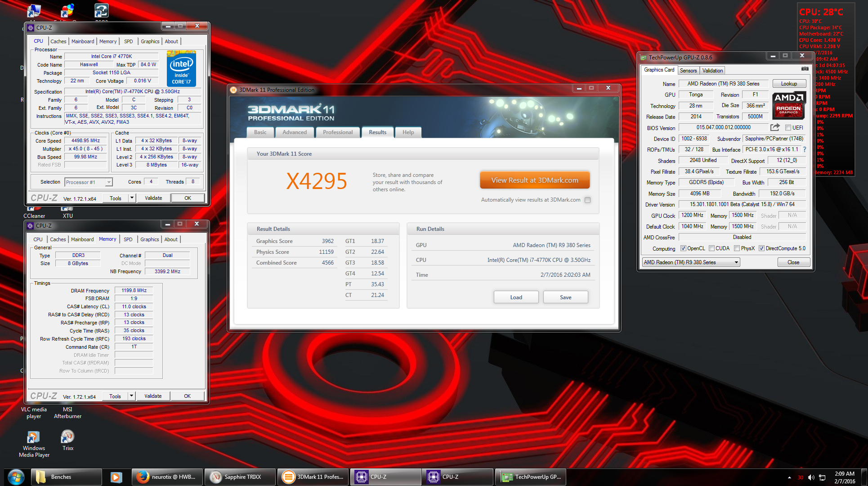Open the Professional tab in 3DMark 11

(x=338, y=132)
